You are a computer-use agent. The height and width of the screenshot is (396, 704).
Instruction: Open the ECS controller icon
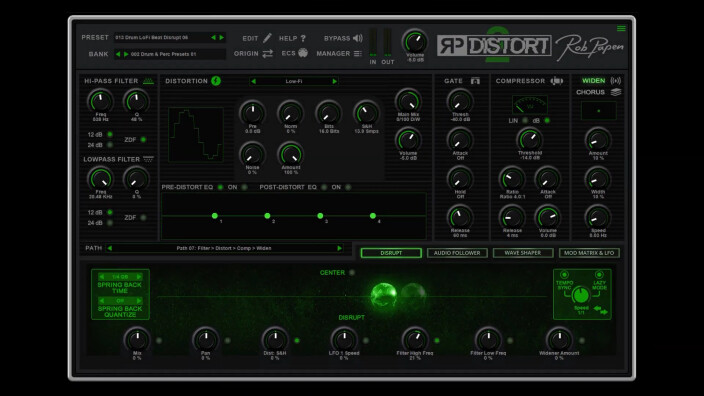pyautogui.click(x=303, y=53)
